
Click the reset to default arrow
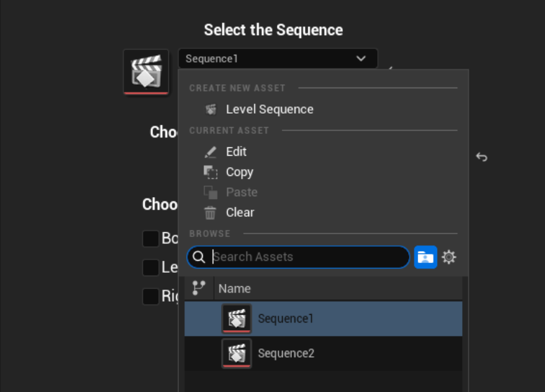click(481, 157)
